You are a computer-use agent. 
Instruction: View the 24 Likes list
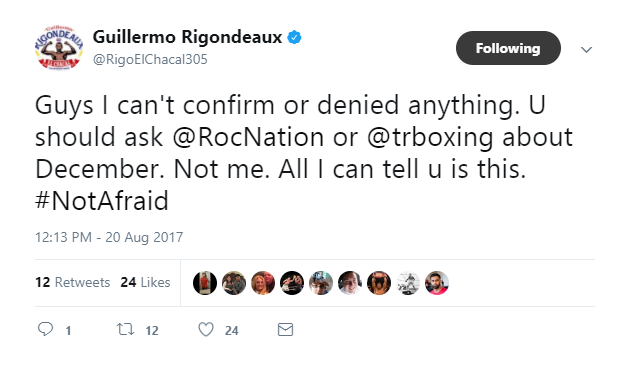(145, 282)
